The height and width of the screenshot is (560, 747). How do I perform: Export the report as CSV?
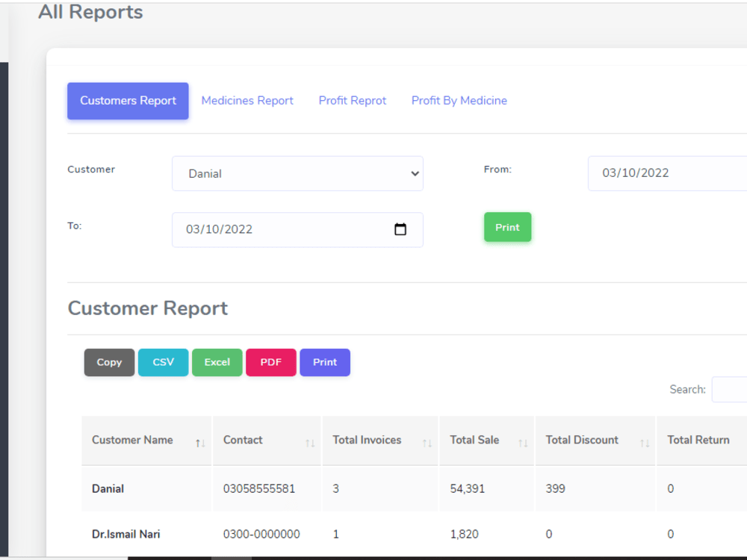pos(163,362)
